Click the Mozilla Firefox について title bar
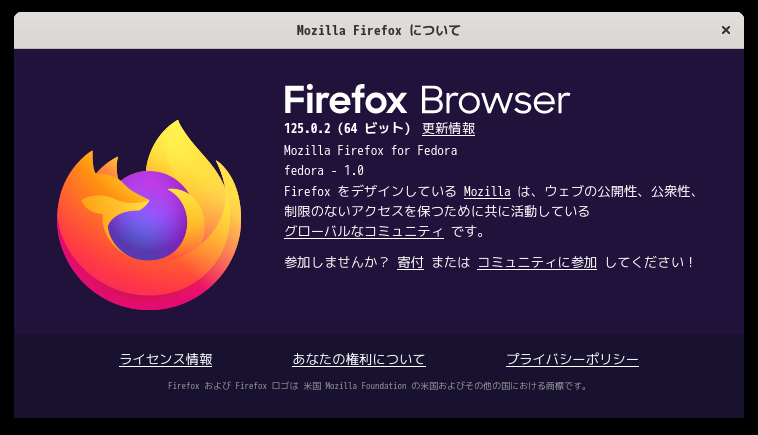Image resolution: width=758 pixels, height=435 pixels. click(x=379, y=30)
